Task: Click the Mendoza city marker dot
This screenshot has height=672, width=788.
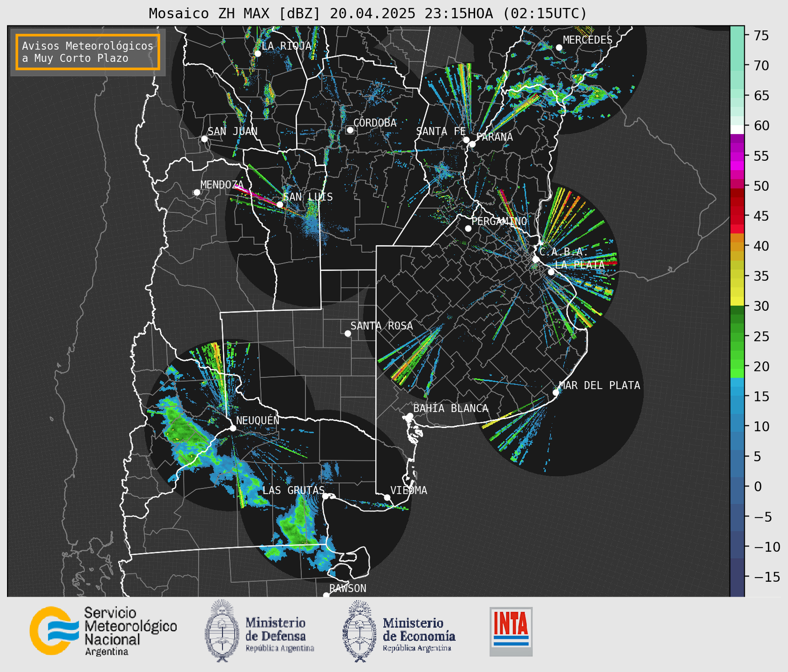Action: (x=197, y=193)
